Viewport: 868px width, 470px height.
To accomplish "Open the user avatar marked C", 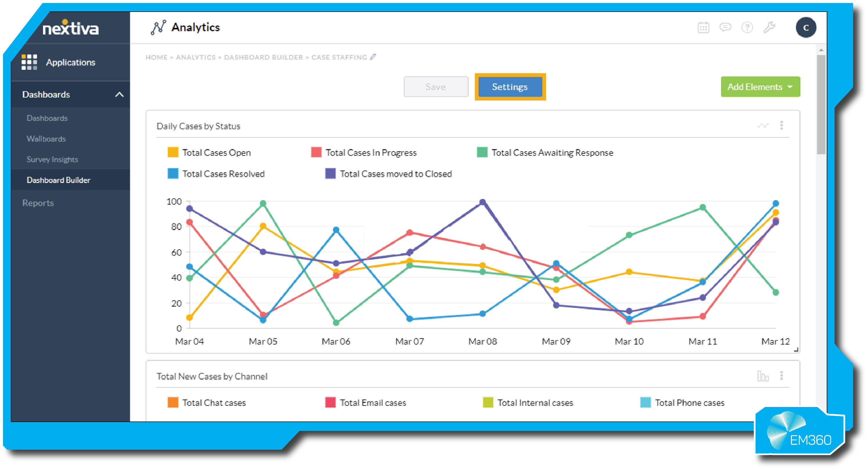I will [x=806, y=28].
